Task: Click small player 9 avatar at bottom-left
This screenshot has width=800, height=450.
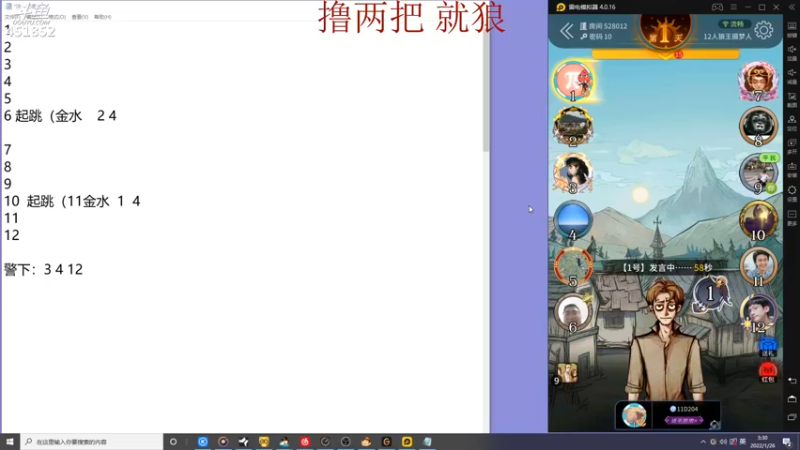Action: click(566, 374)
